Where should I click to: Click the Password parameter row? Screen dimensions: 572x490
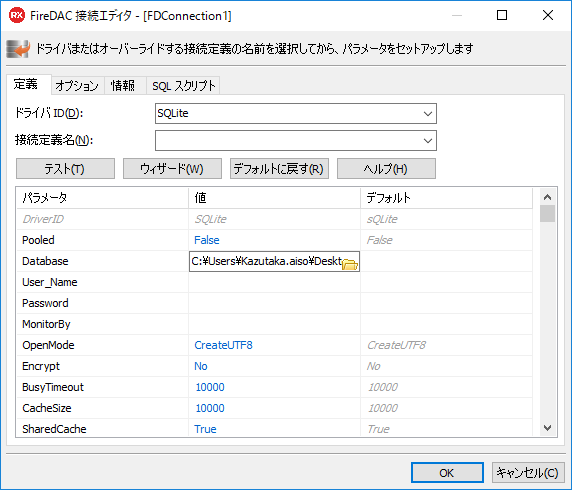tap(274, 303)
